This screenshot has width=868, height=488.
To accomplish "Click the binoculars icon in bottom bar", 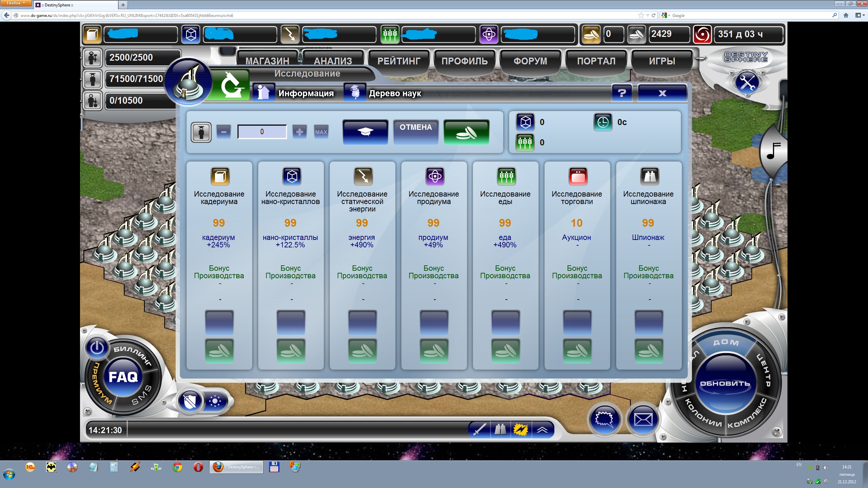I will pyautogui.click(x=500, y=430).
